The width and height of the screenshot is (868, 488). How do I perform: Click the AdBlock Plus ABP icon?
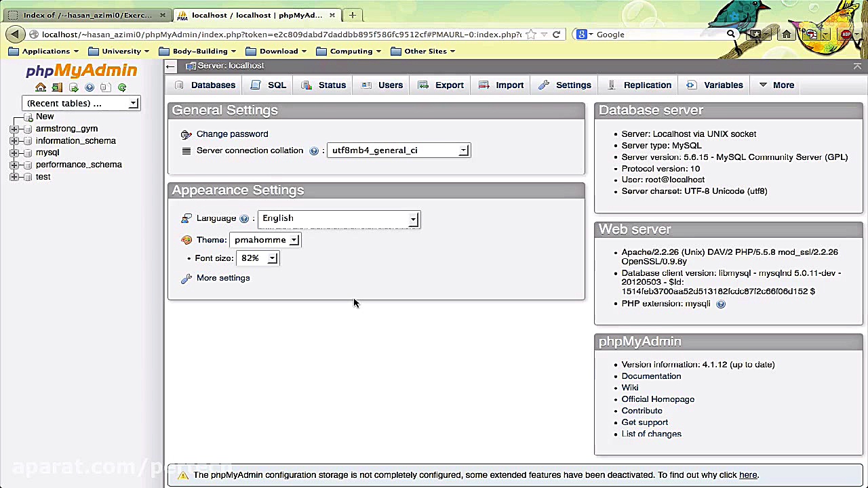pyautogui.click(x=846, y=35)
